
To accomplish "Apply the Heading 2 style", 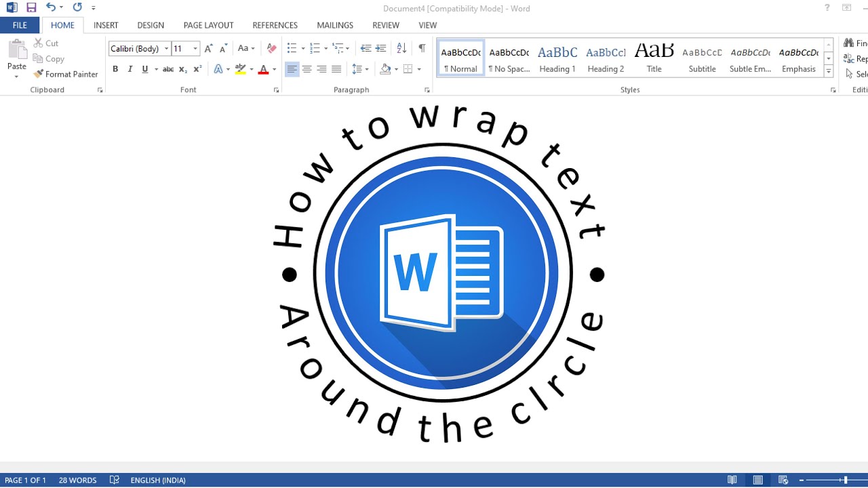I will [606, 58].
